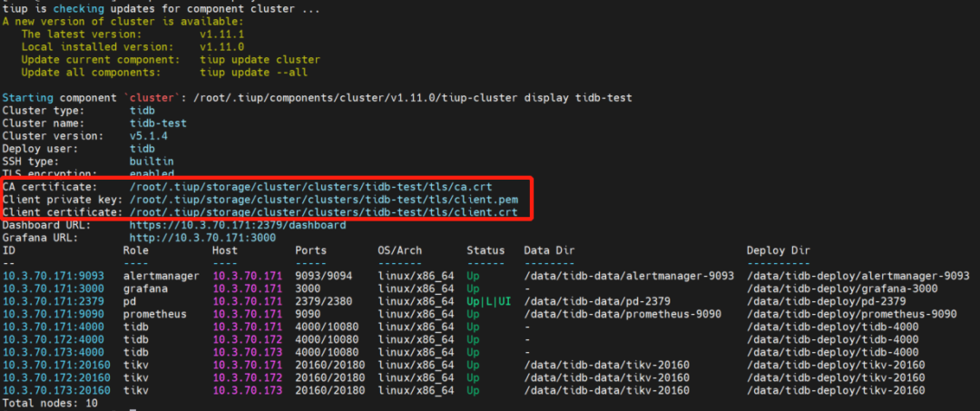Open the Grafana URL http://10.3.70.171:3000

coord(202,238)
